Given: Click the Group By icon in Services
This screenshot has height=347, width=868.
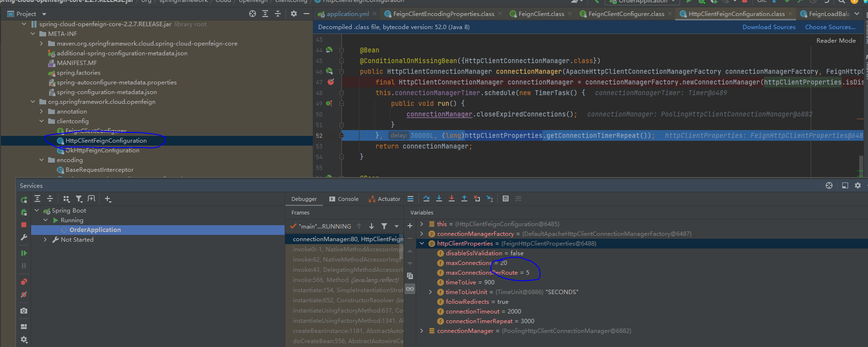Looking at the screenshot, I should point(67,198).
